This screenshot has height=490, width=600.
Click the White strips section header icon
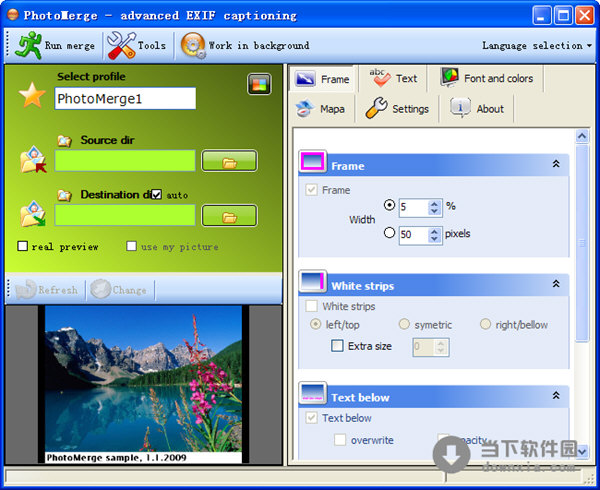313,282
